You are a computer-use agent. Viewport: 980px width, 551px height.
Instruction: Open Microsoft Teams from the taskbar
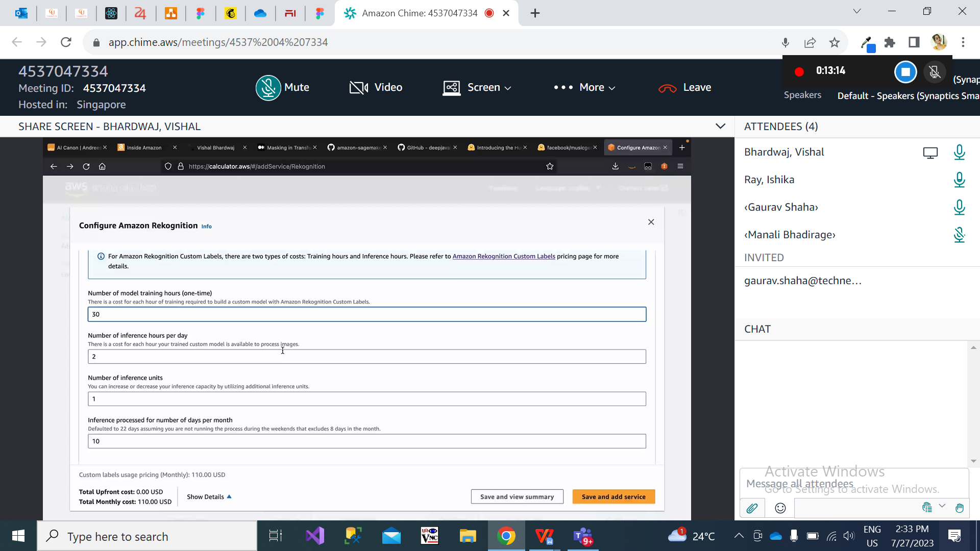pyautogui.click(x=583, y=536)
